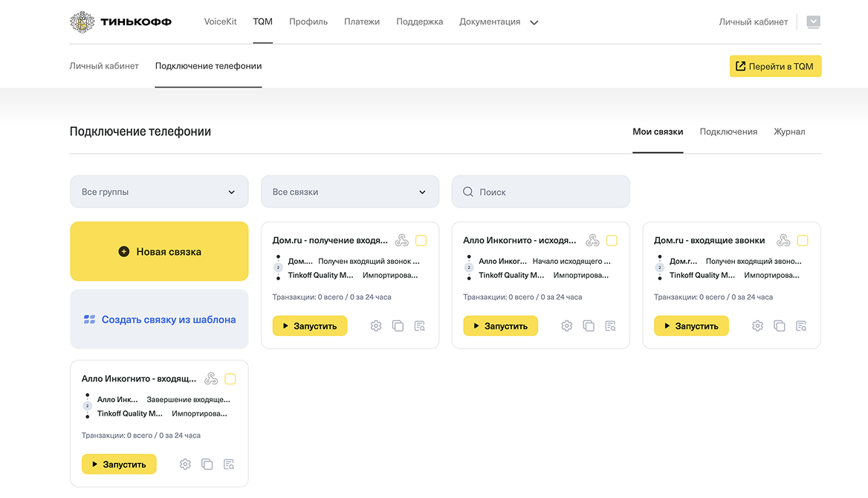
Task: Click the scheme icon on Алло Инкогнито входящая card
Action: pyautogui.click(x=210, y=378)
